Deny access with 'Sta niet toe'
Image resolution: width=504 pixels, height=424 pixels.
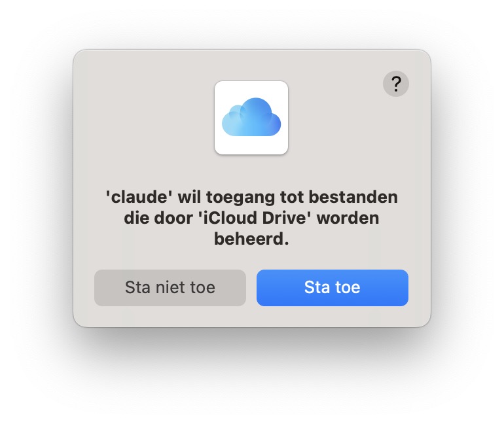170,287
